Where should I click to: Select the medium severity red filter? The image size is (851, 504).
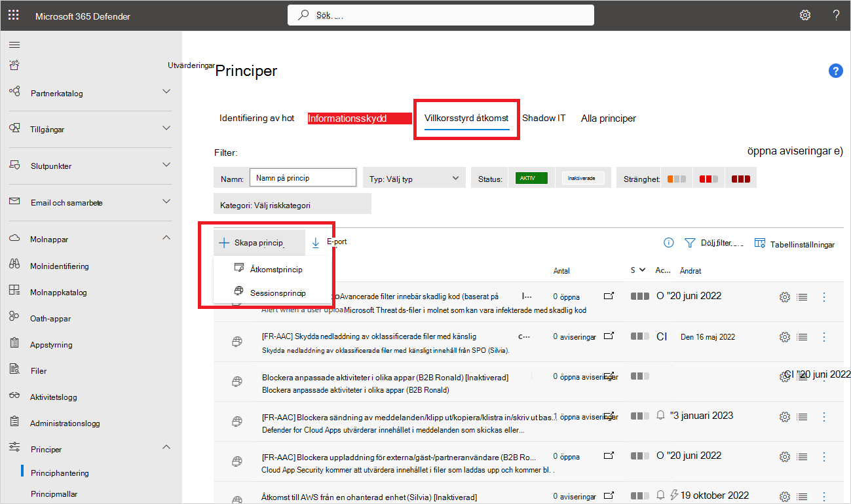708,179
